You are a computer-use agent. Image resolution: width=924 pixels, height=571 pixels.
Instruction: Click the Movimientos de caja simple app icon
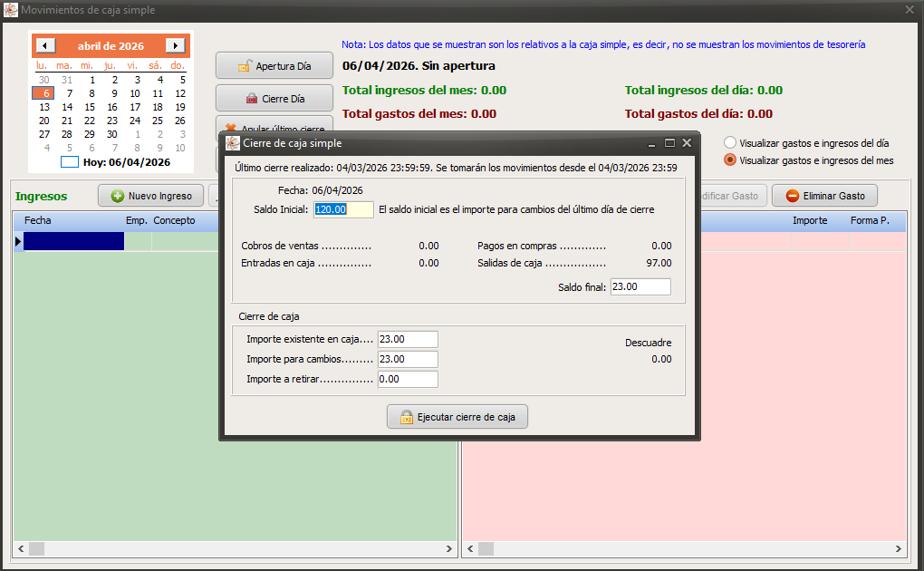pos(11,9)
